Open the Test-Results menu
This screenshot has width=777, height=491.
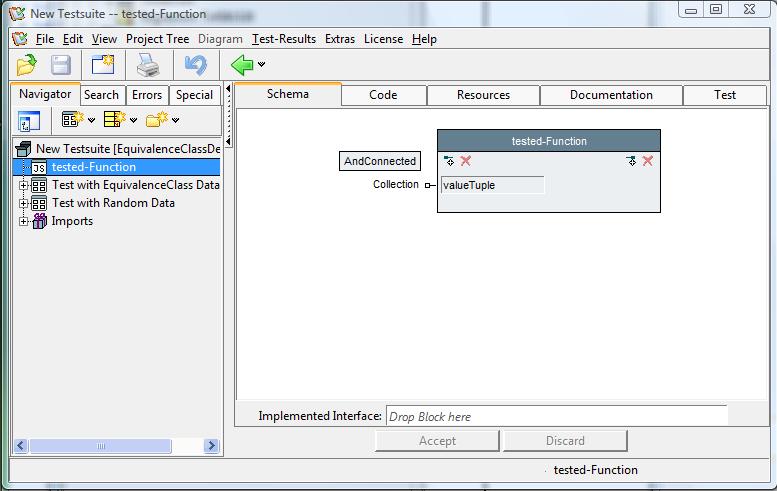pyautogui.click(x=284, y=39)
